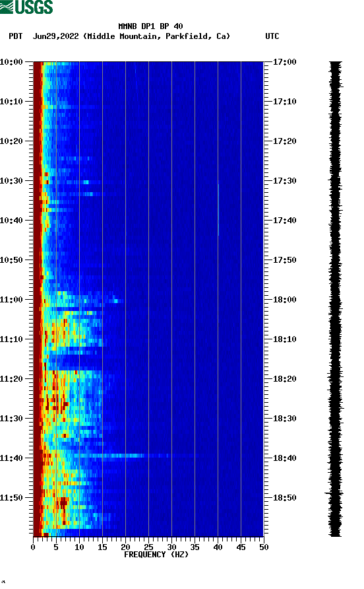Click the 50 Hz frequency axis label
This screenshot has height=589, width=364.
tap(264, 547)
